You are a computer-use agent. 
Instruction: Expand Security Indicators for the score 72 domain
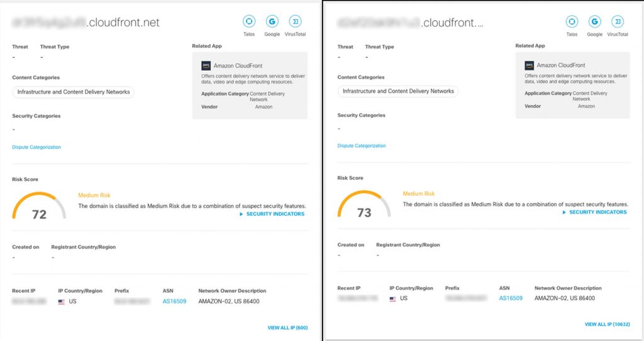coord(272,214)
